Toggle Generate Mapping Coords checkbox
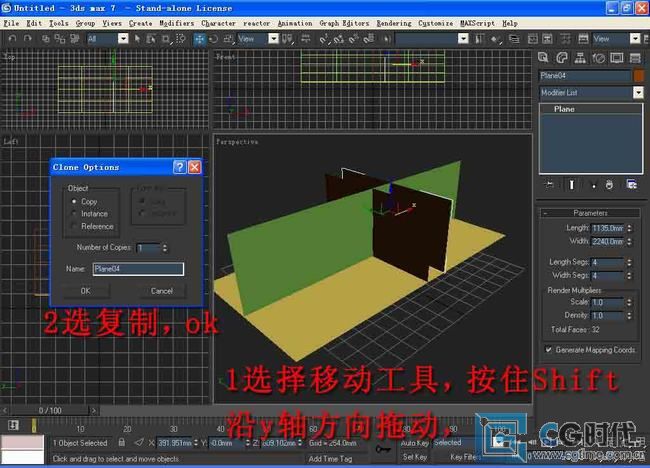Image resolution: width=650 pixels, height=468 pixels. click(x=548, y=349)
